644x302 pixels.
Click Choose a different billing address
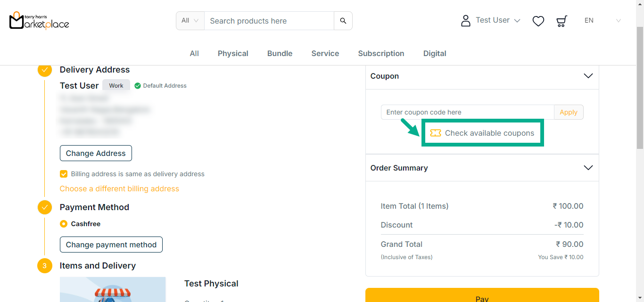119,188
